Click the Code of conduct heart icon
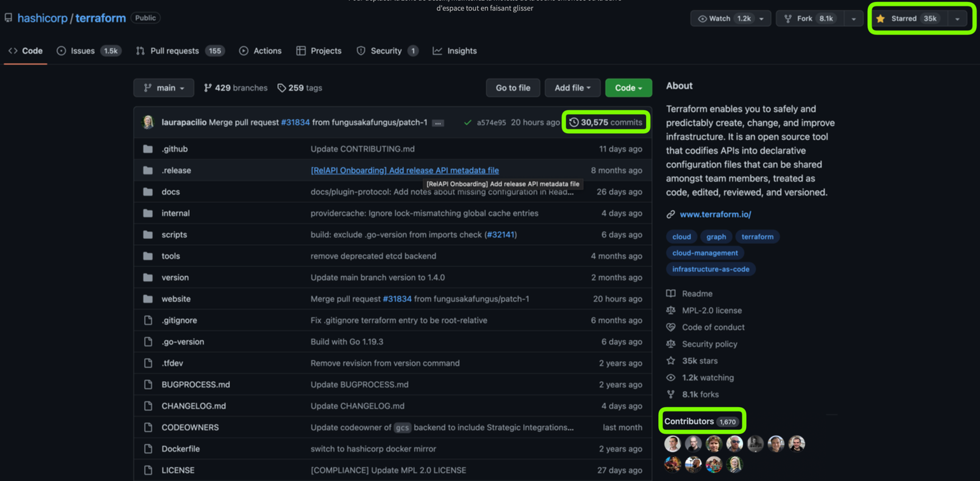This screenshot has width=980, height=481. point(670,327)
